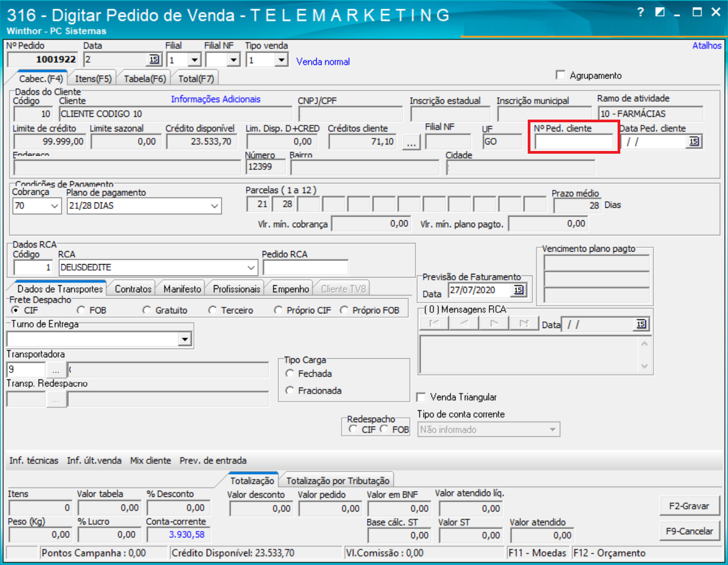Go to previous RCA message

464,323
